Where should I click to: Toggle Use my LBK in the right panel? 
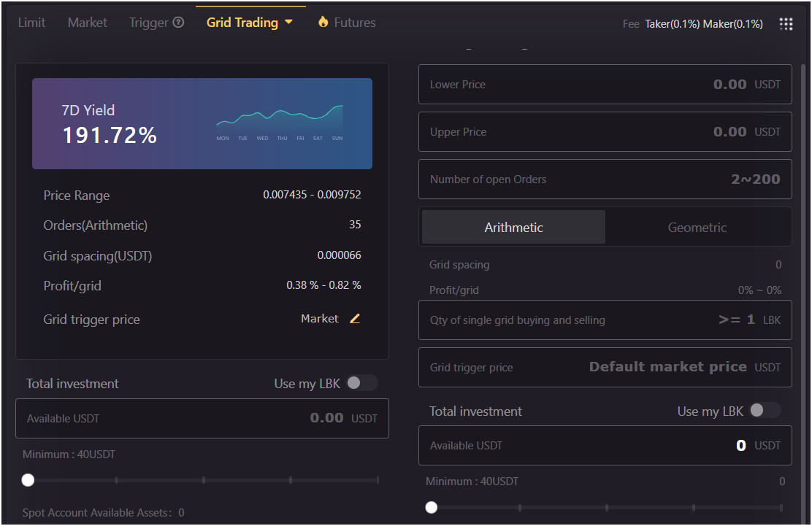(x=767, y=410)
